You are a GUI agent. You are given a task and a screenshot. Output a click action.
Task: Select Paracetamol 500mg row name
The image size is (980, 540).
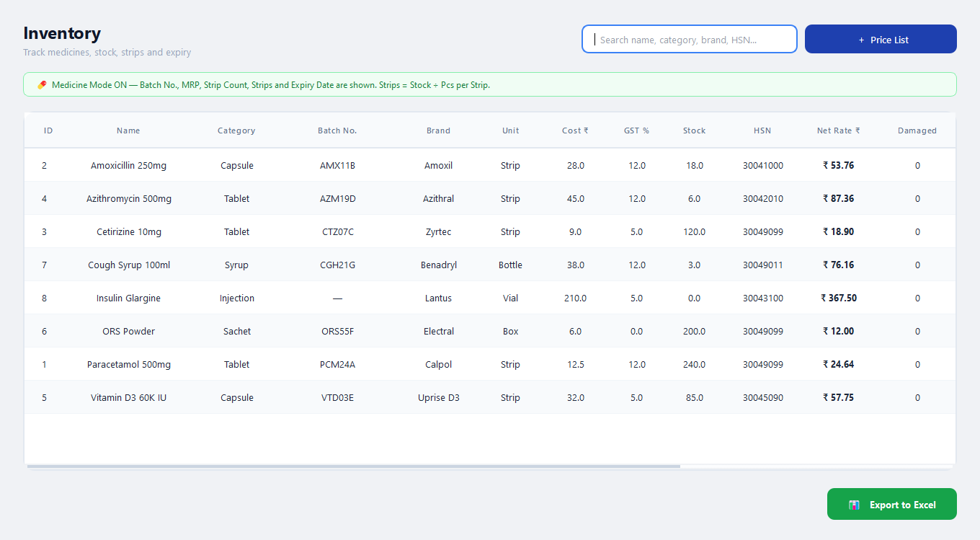click(x=128, y=364)
